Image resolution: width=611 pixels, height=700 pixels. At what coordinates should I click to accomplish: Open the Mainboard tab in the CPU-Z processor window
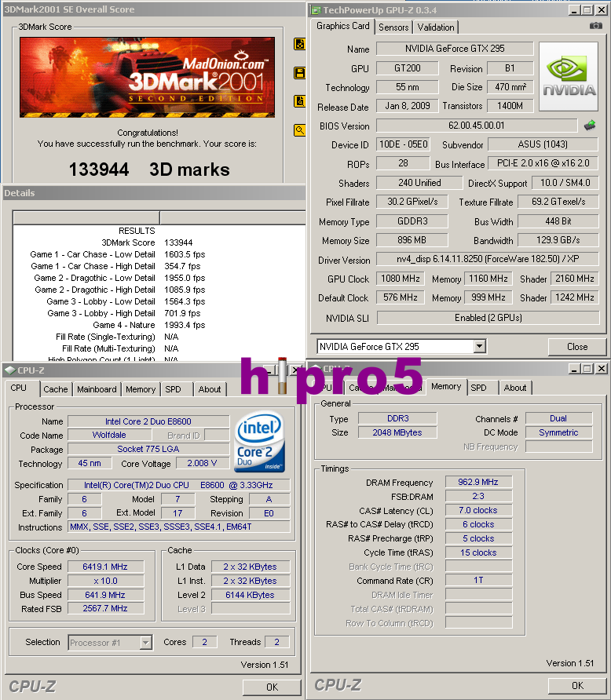click(x=97, y=389)
